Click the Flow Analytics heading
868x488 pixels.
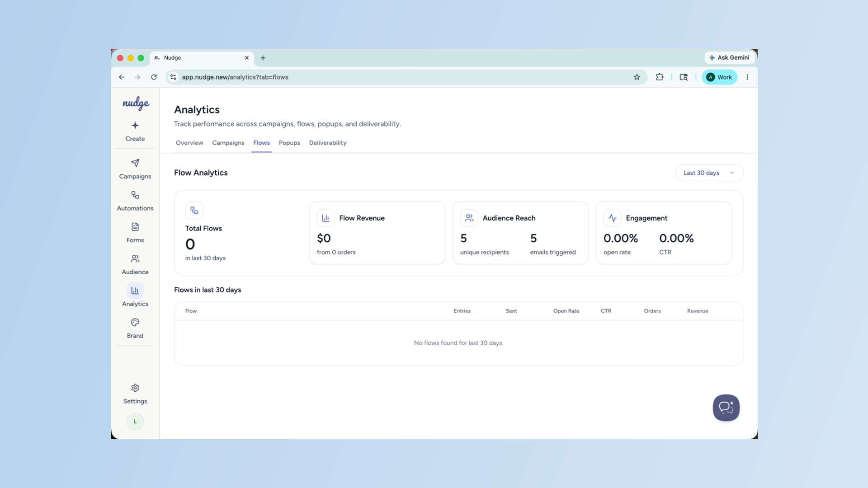tap(201, 173)
